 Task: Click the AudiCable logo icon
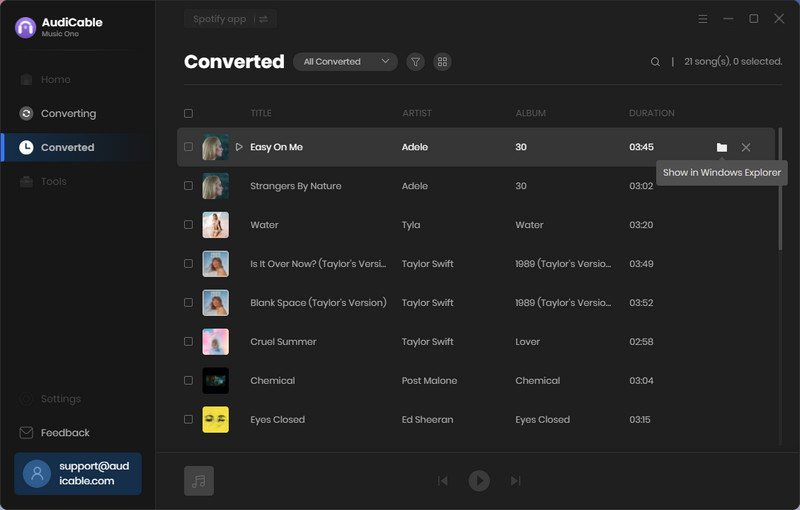[26, 28]
